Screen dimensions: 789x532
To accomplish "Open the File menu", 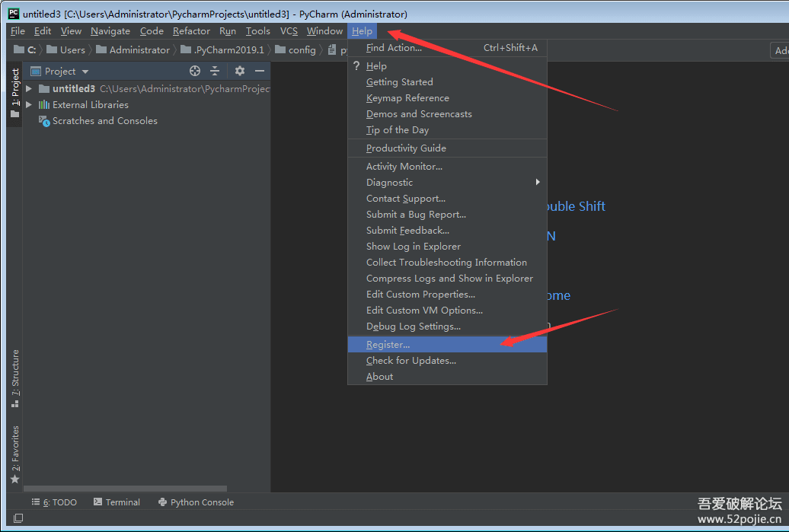I will pyautogui.click(x=18, y=31).
